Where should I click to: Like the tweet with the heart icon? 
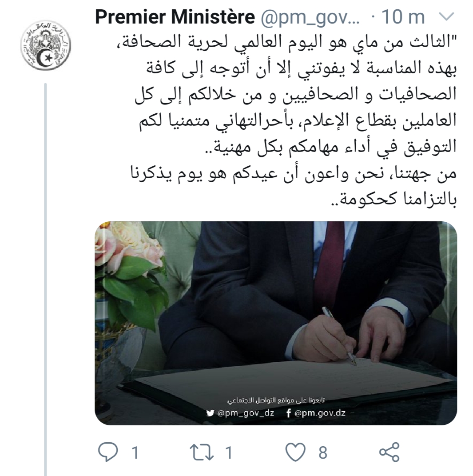(295, 452)
